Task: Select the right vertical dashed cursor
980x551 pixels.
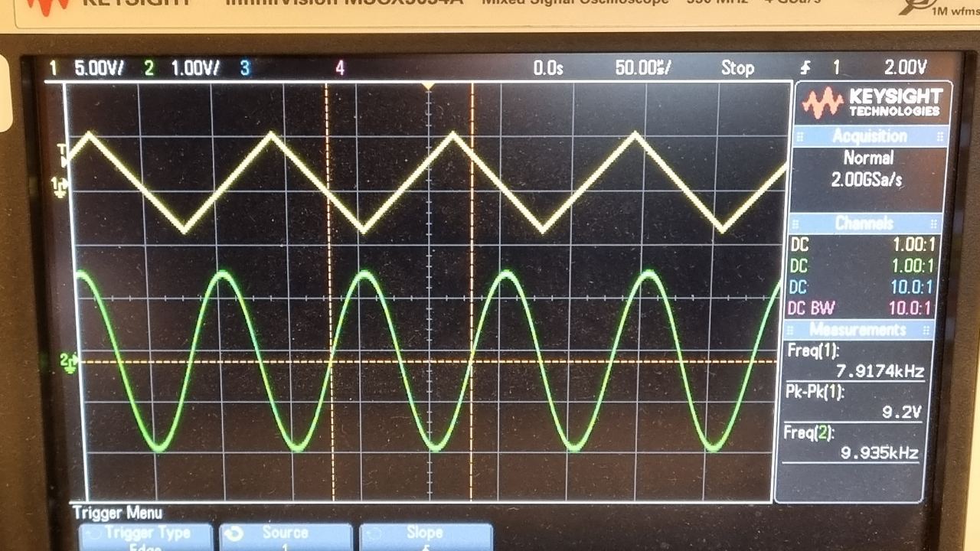Action: click(472, 291)
